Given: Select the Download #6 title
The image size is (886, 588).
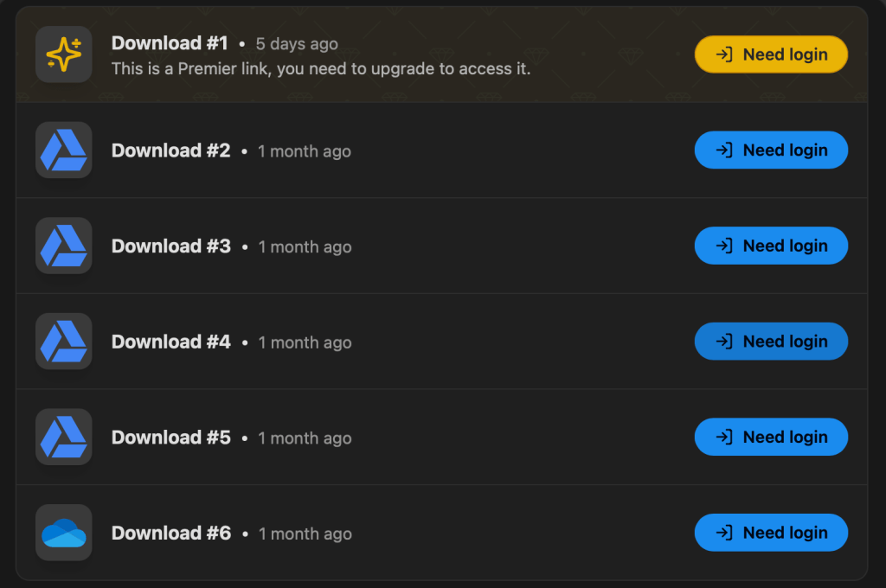Looking at the screenshot, I should [171, 533].
